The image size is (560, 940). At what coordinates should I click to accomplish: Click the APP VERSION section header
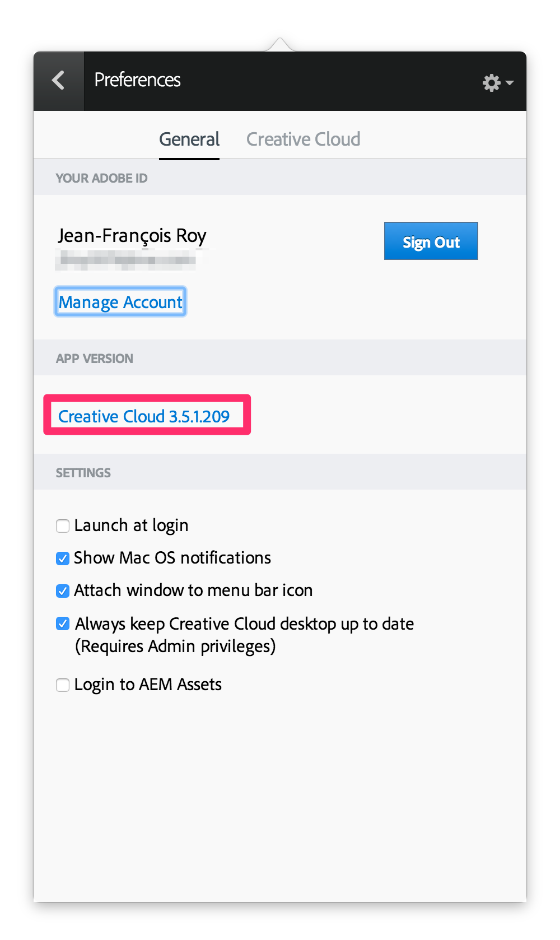[x=95, y=359]
